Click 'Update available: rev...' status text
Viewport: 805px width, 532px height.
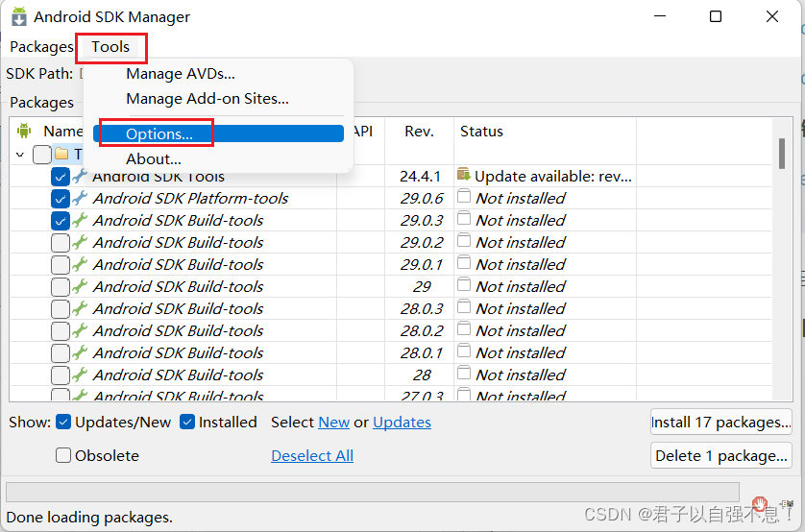click(x=553, y=177)
